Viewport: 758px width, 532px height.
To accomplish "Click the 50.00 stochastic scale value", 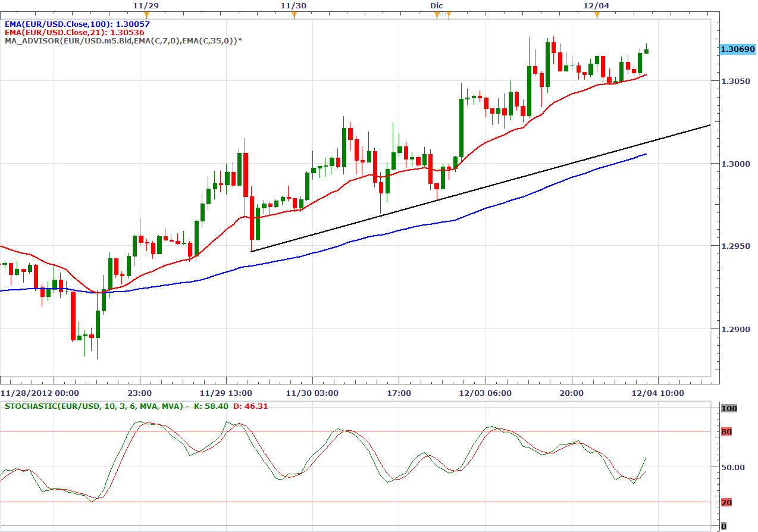I will click(731, 467).
